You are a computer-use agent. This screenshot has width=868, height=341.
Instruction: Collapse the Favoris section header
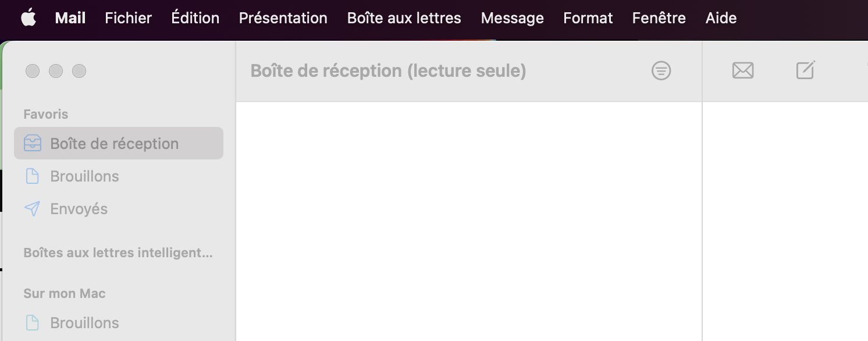[x=44, y=114]
